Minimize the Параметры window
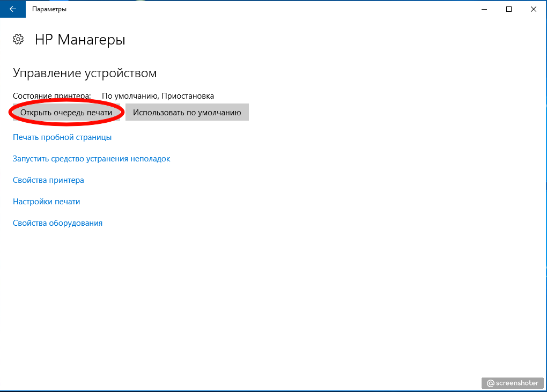Screen dimensions: 547x392 484,9
